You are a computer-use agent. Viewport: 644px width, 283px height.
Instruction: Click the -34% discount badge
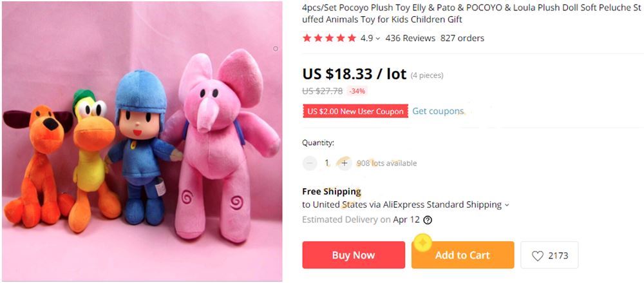[x=357, y=92]
